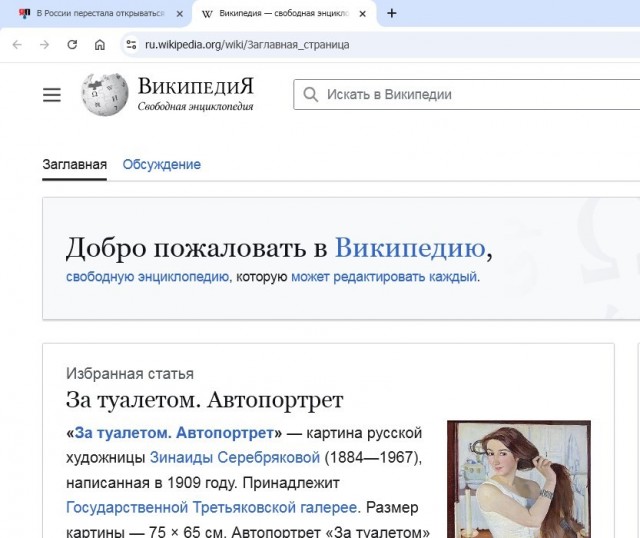The image size is (640, 538).
Task: Open the Обсуждение tab
Action: point(162,165)
